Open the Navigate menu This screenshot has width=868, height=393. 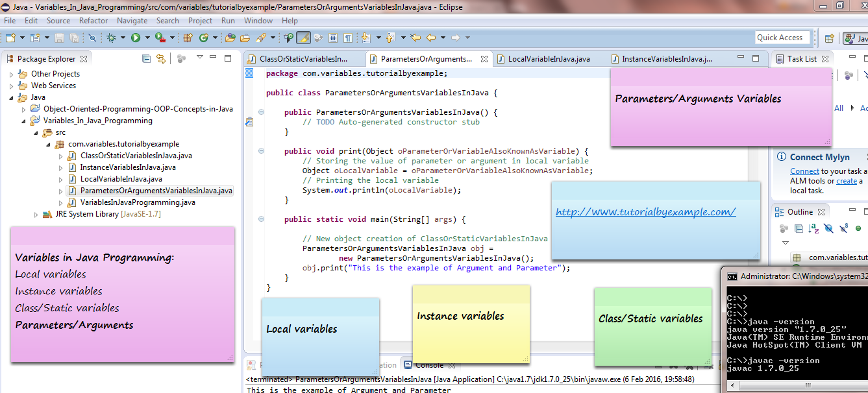(132, 21)
